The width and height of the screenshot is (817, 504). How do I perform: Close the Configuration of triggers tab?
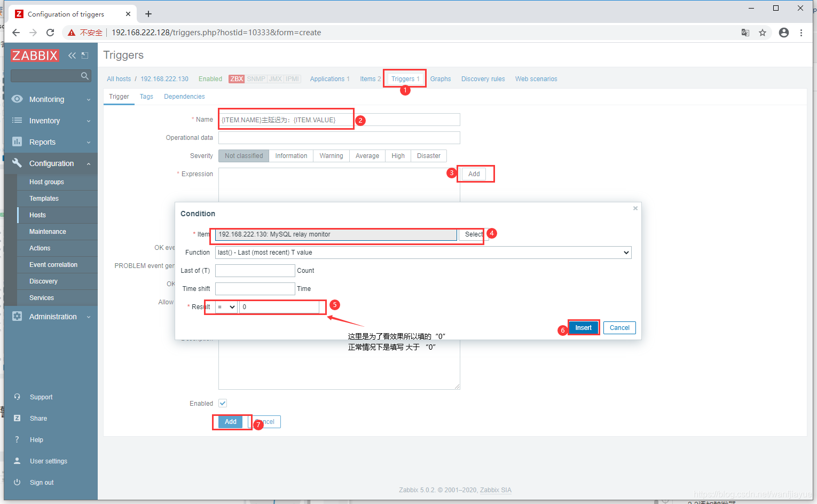(128, 14)
